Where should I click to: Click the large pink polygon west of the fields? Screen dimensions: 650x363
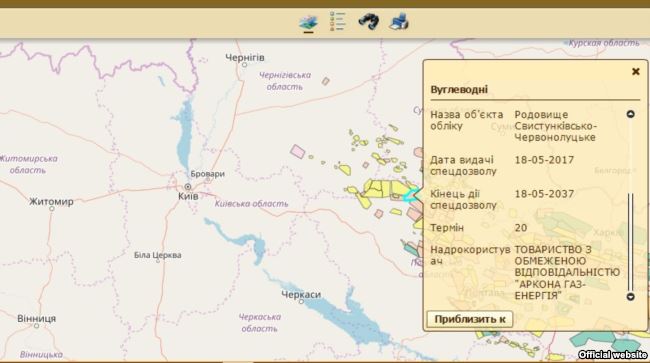(x=298, y=151)
